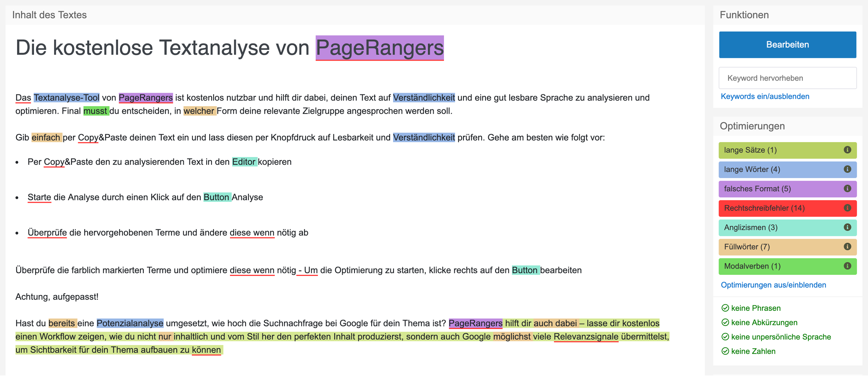Image resolution: width=868 pixels, height=381 pixels.
Task: Select the Füllwörter (7) bar
Action: coord(787,247)
